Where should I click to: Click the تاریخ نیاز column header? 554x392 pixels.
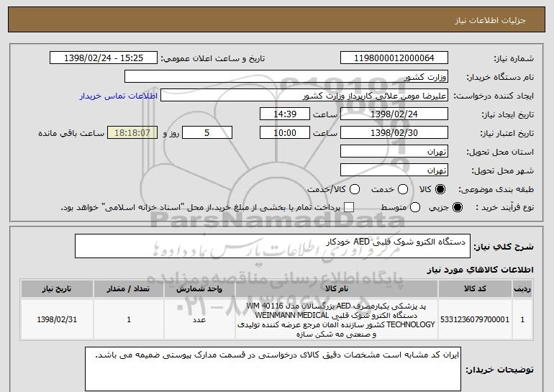pyautogui.click(x=57, y=289)
